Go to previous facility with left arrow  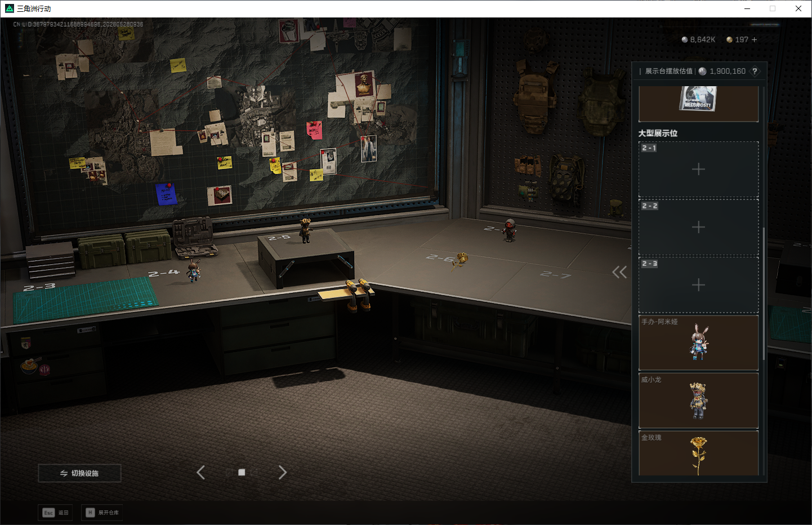pyautogui.click(x=200, y=473)
